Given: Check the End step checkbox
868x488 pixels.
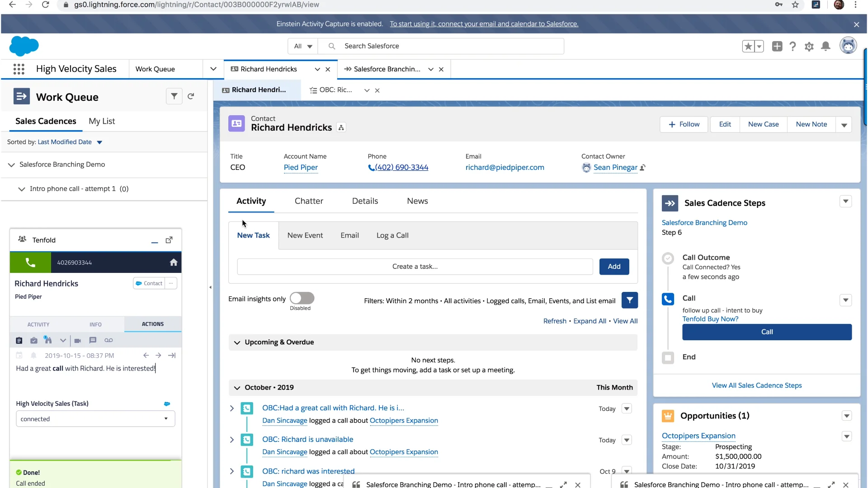Looking at the screenshot, I should 668,357.
